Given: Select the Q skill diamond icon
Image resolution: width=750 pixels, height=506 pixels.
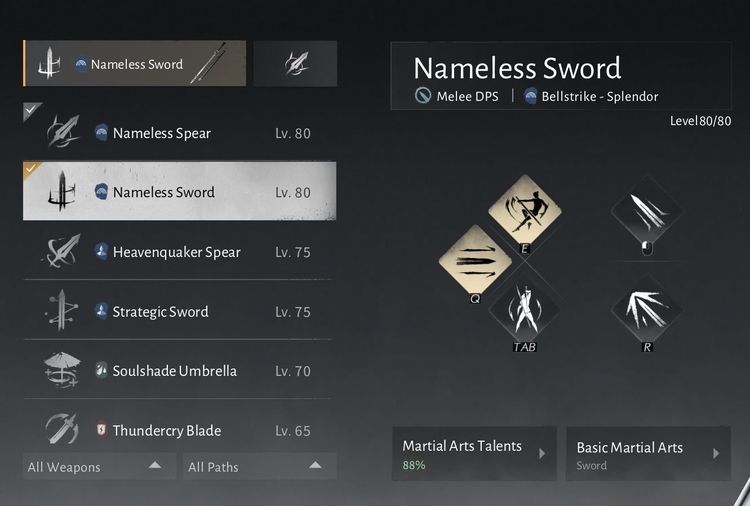Looking at the screenshot, I should point(475,261).
